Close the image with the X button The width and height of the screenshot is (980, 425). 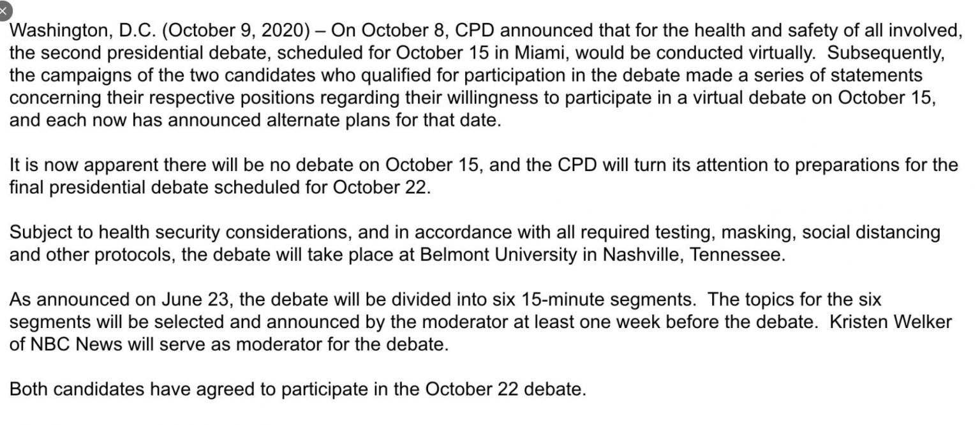(3, 11)
